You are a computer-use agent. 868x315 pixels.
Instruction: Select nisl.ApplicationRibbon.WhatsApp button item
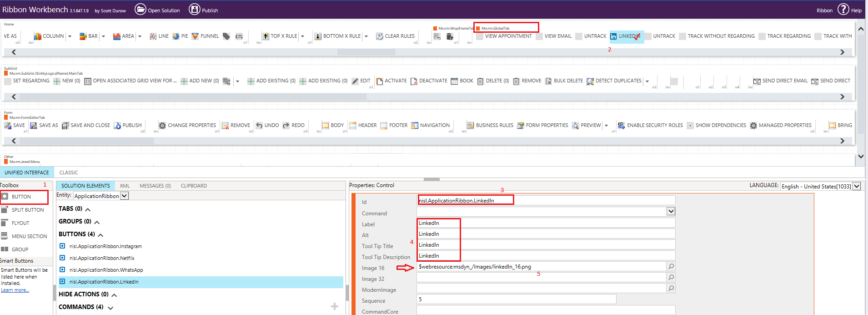pos(106,270)
